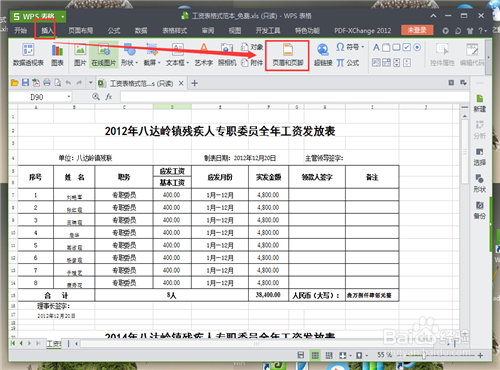Open the Name Box dropdown for D90

(69, 97)
